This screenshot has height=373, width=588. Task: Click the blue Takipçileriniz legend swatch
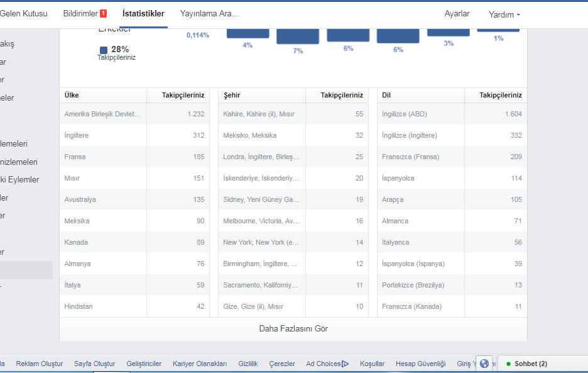(104, 50)
